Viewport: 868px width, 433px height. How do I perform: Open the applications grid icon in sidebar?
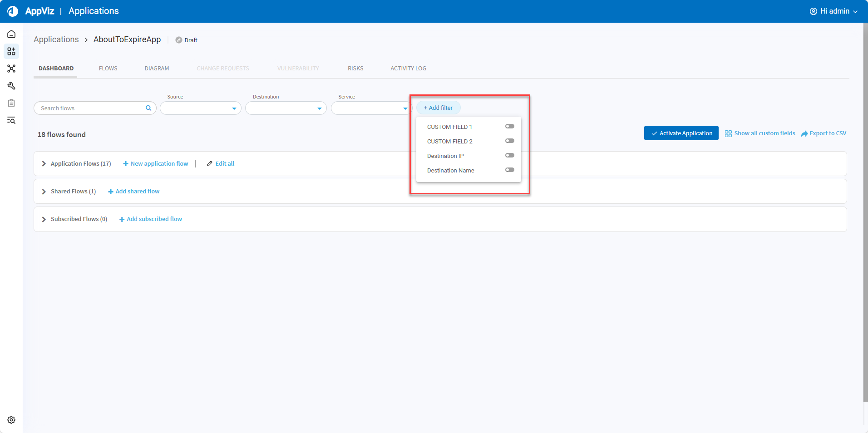point(11,51)
